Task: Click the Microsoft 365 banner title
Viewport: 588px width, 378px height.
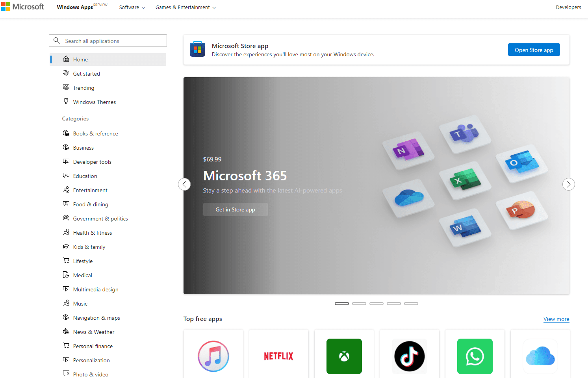Action: 245,176
